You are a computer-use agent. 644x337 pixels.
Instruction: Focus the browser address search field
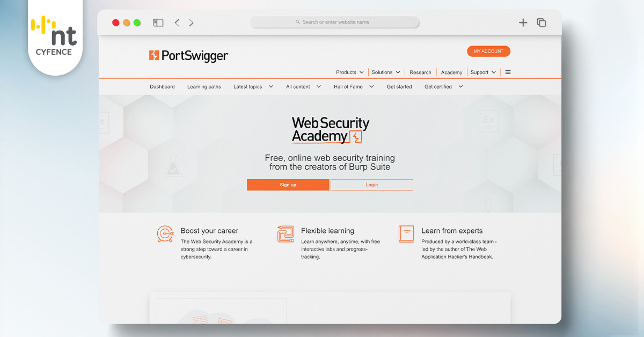click(x=335, y=23)
